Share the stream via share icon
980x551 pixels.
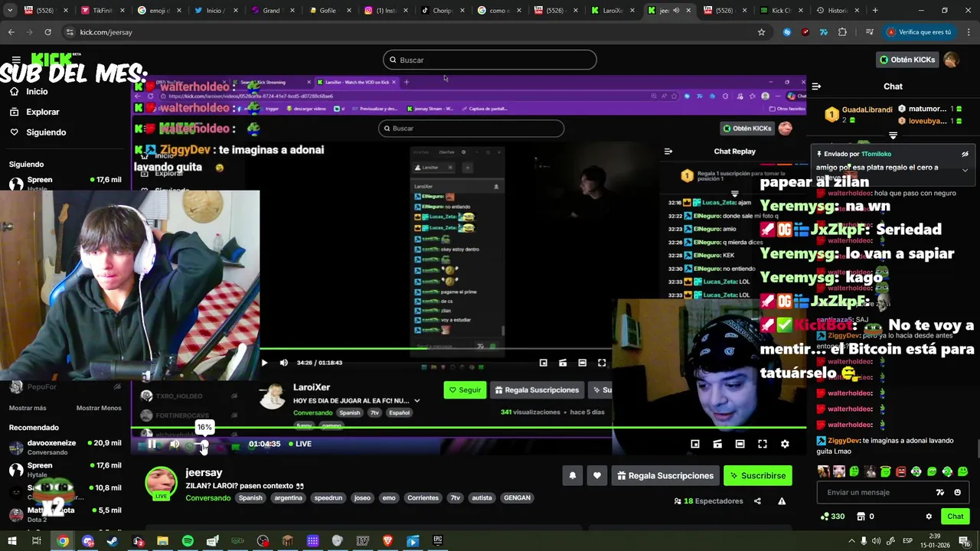(x=757, y=501)
